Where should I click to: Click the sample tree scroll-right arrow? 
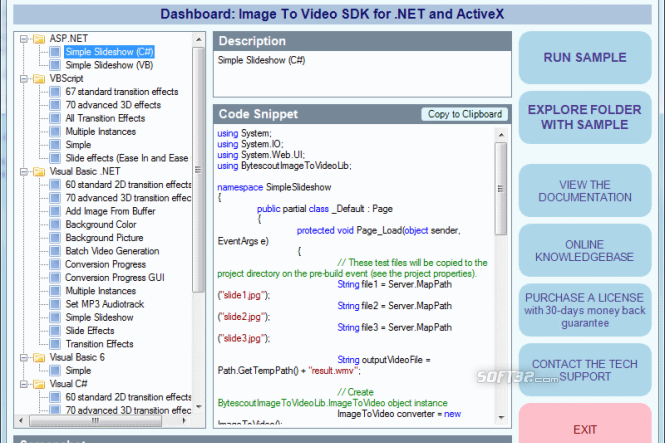pos(184,421)
